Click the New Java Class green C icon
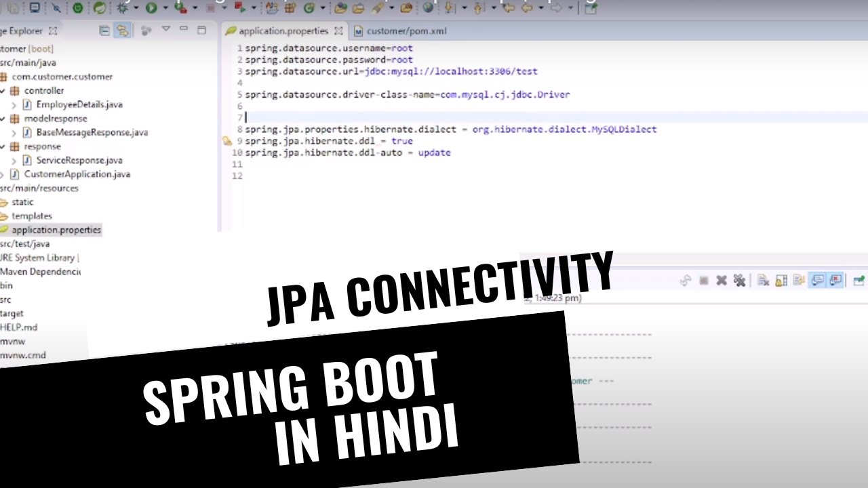This screenshot has height=488, width=868. click(x=309, y=8)
